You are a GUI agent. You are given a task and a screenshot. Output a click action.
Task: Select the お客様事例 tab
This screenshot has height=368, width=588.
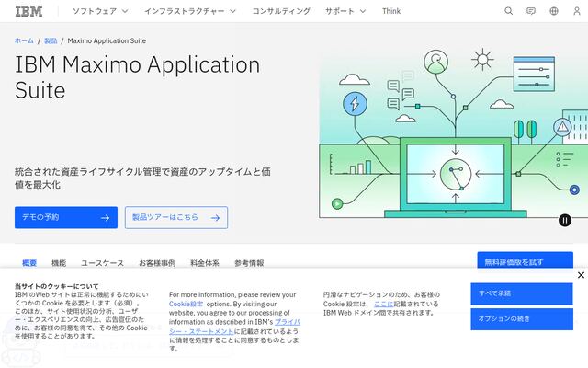(157, 263)
